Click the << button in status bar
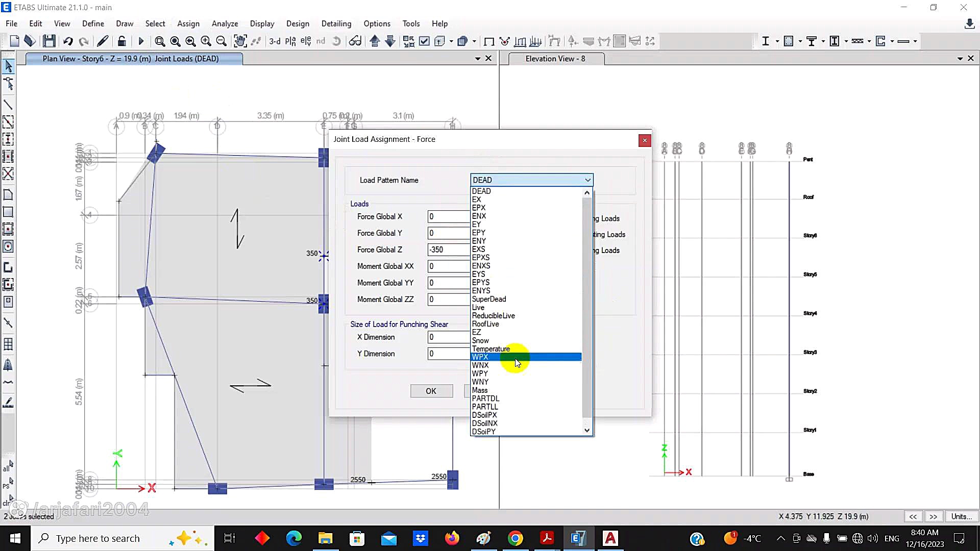 click(913, 516)
